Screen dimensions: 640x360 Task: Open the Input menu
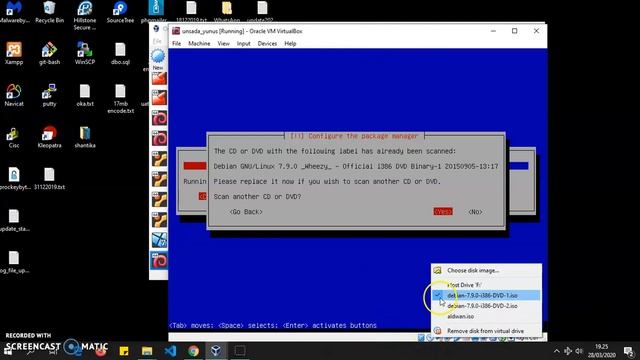pyautogui.click(x=244, y=43)
